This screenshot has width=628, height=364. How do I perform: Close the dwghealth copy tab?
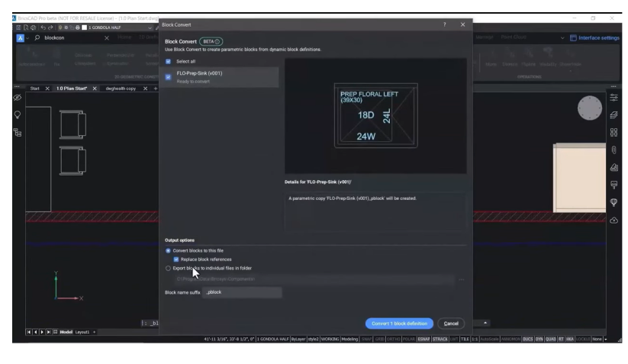point(145,89)
